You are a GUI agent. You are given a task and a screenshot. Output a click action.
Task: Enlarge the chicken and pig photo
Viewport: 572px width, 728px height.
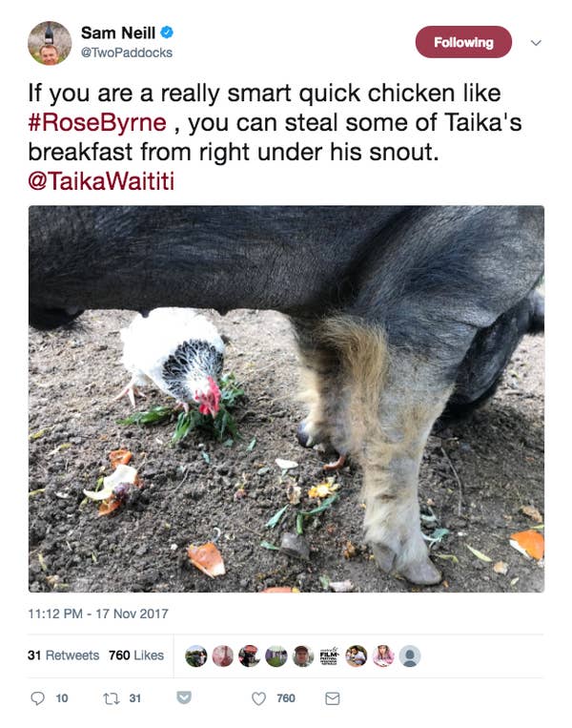click(x=286, y=399)
